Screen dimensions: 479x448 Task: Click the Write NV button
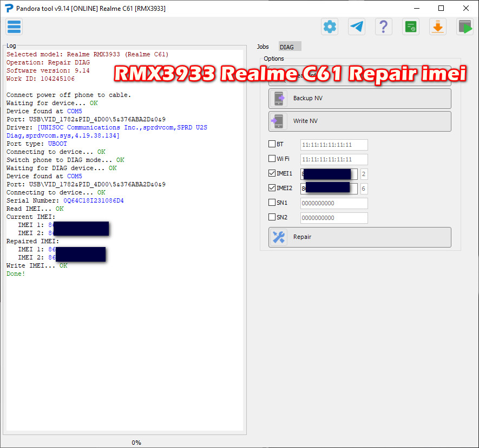click(359, 121)
